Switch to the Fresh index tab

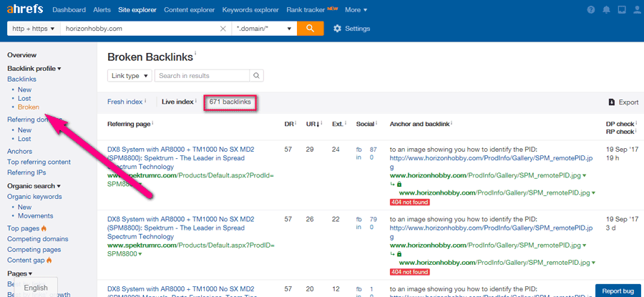click(x=125, y=102)
